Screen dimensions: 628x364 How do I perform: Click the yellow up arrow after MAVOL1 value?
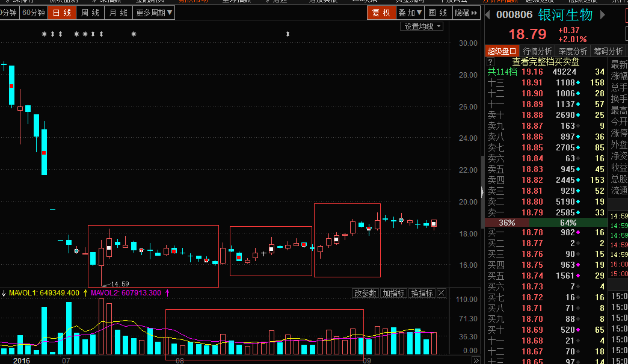pos(85,293)
